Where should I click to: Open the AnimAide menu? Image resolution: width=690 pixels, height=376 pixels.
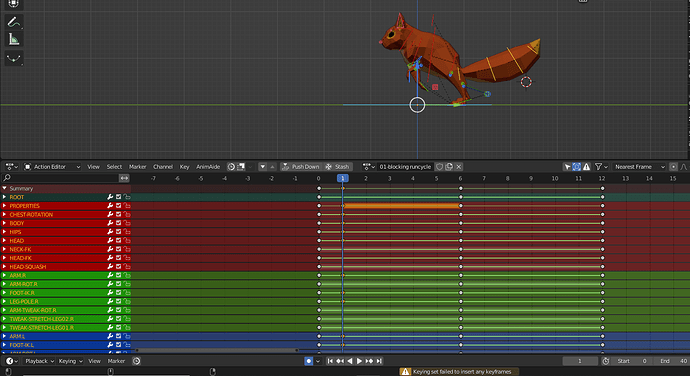[x=208, y=167]
